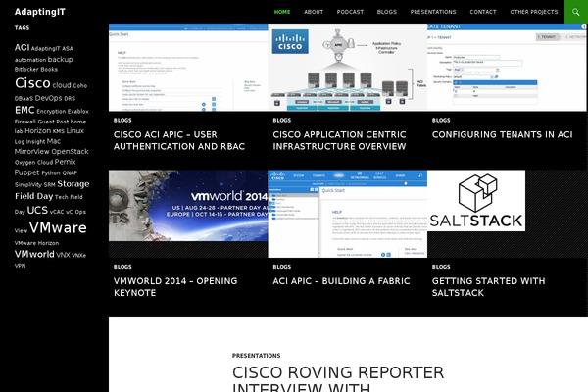Image resolution: width=588 pixels, height=392 pixels.
Task: Select the Pernix tag
Action: [x=66, y=162]
